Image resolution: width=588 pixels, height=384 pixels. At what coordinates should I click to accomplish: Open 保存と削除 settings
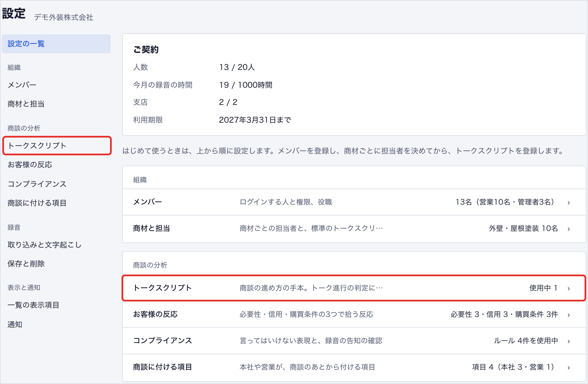(x=56, y=264)
